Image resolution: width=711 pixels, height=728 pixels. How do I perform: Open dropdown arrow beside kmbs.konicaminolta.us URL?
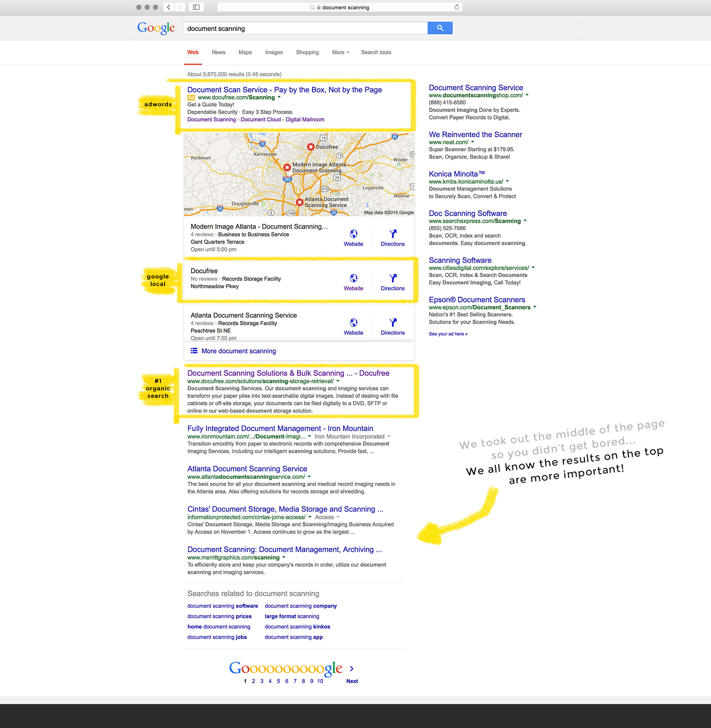coord(507,181)
